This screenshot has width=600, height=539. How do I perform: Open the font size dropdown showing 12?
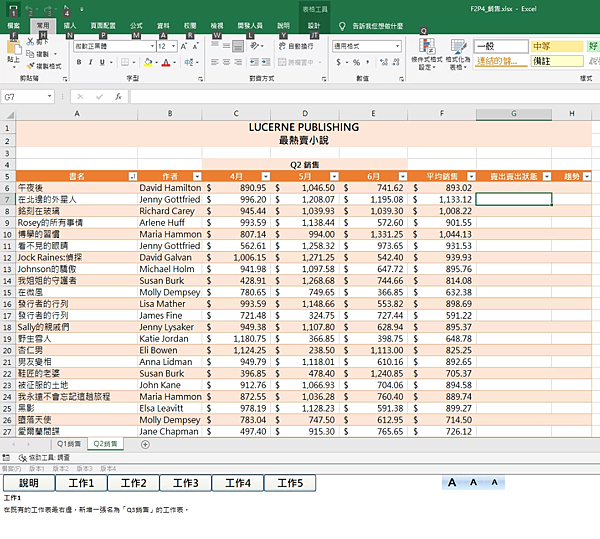(x=166, y=46)
